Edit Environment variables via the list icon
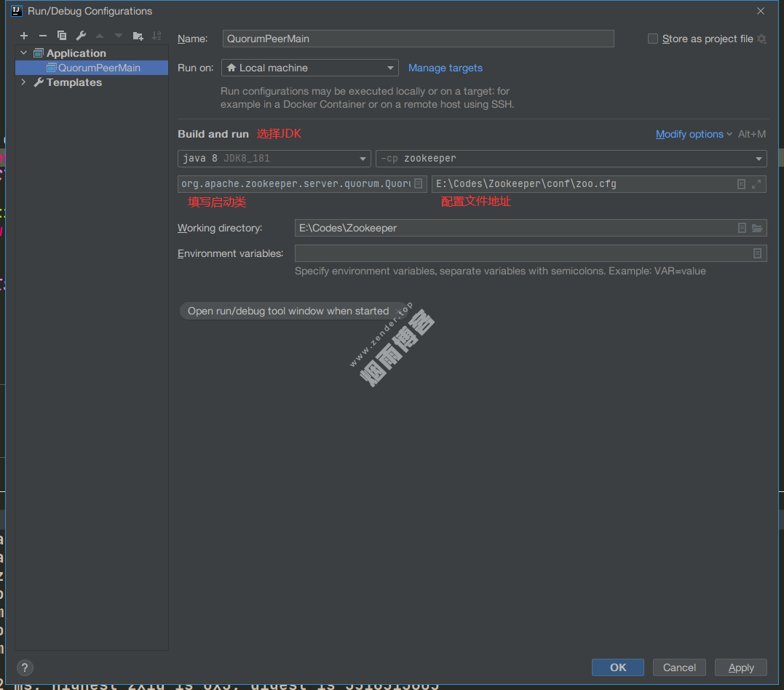Image resolution: width=784 pixels, height=690 pixels. coord(757,253)
